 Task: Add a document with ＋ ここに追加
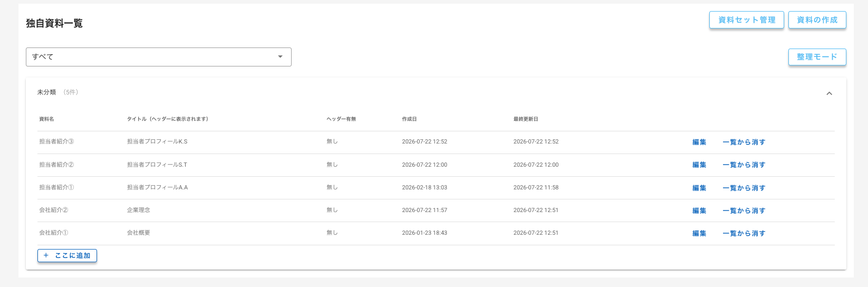67,255
